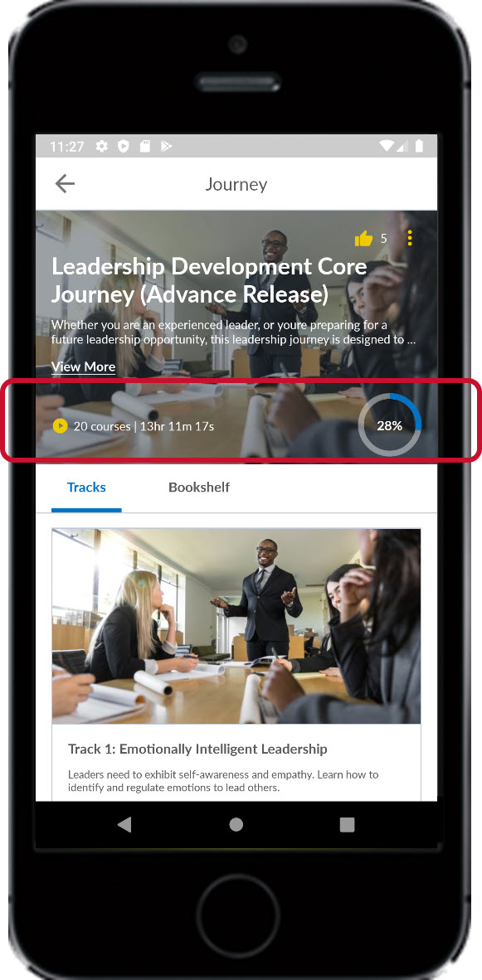Tap the back arrow in Journey header
This screenshot has height=980, width=482.
pos(65,184)
